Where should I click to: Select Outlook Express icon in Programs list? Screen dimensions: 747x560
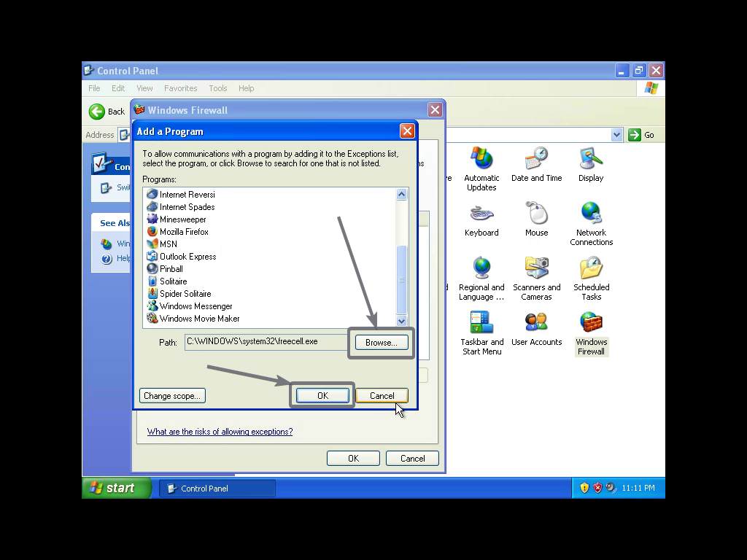[x=152, y=256]
